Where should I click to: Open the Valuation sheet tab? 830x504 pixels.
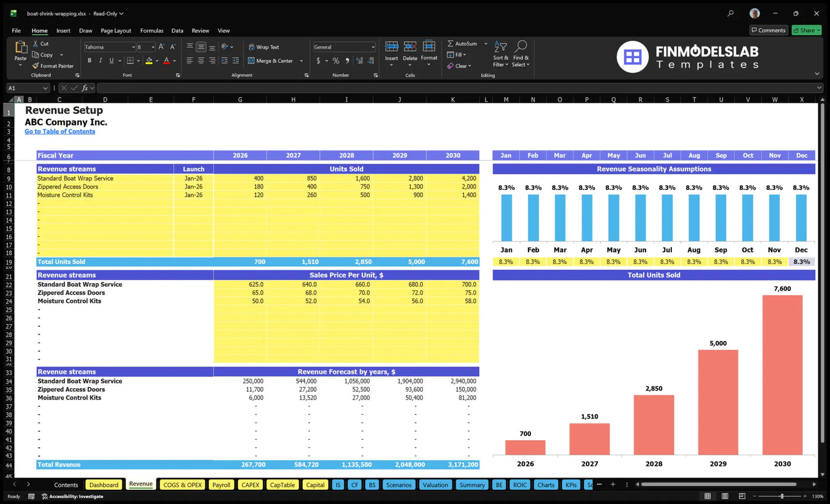coord(435,484)
